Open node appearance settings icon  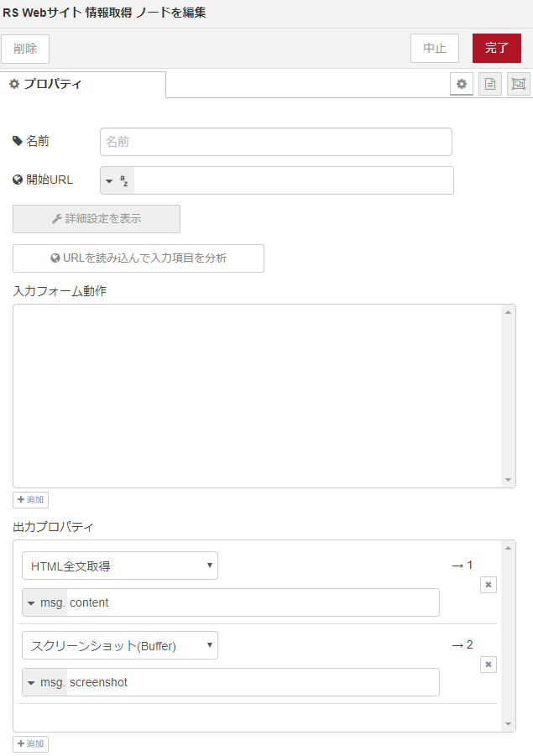(x=519, y=85)
